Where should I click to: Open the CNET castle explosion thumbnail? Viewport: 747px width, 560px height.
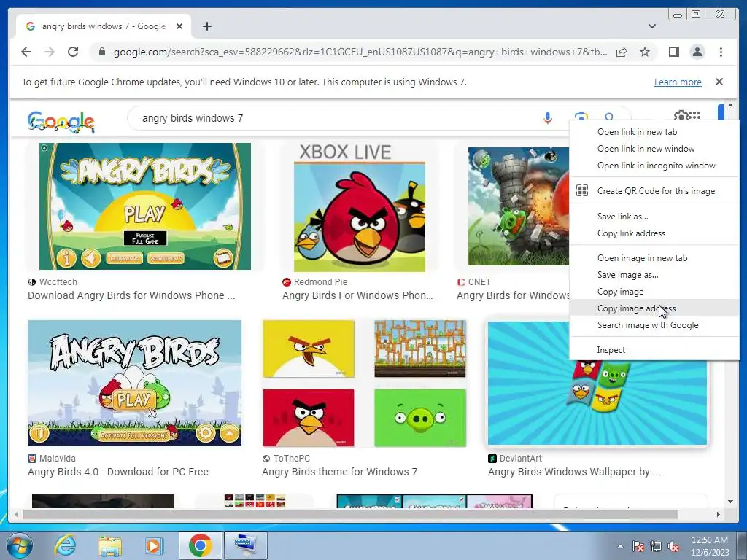(x=519, y=206)
